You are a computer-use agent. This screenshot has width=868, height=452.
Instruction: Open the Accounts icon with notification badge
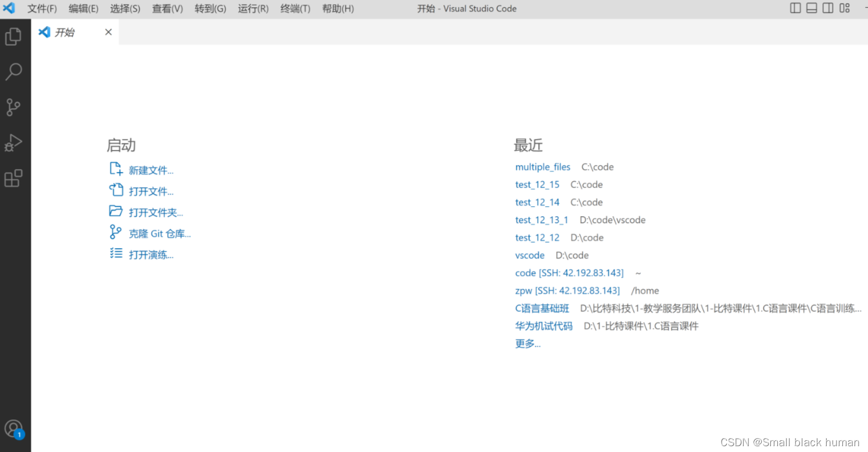(13, 429)
